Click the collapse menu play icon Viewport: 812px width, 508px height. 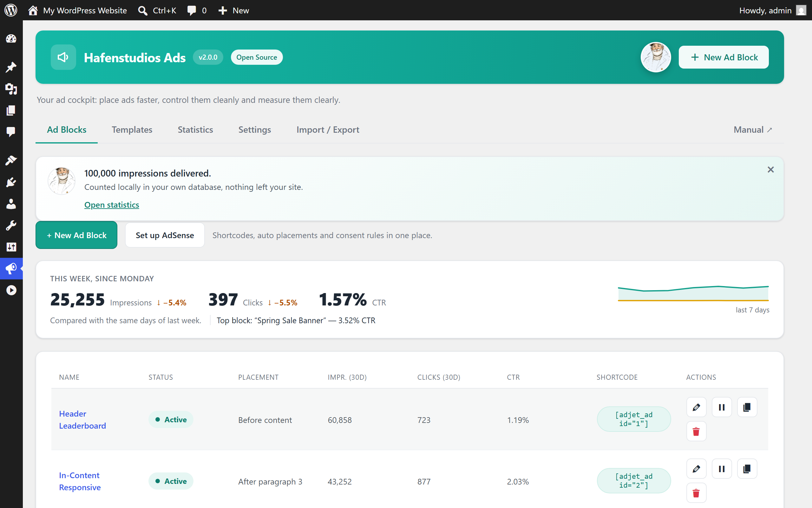point(11,290)
